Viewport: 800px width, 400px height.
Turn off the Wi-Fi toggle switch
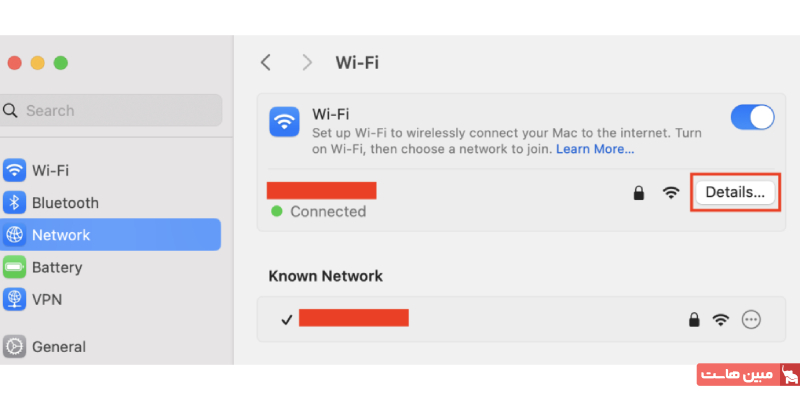752,117
